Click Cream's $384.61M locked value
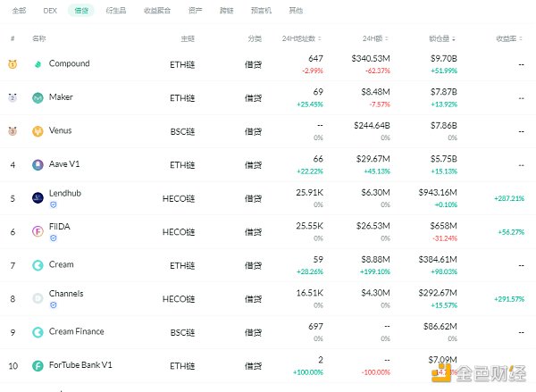Viewport: 536px width, 392px height. click(438, 259)
